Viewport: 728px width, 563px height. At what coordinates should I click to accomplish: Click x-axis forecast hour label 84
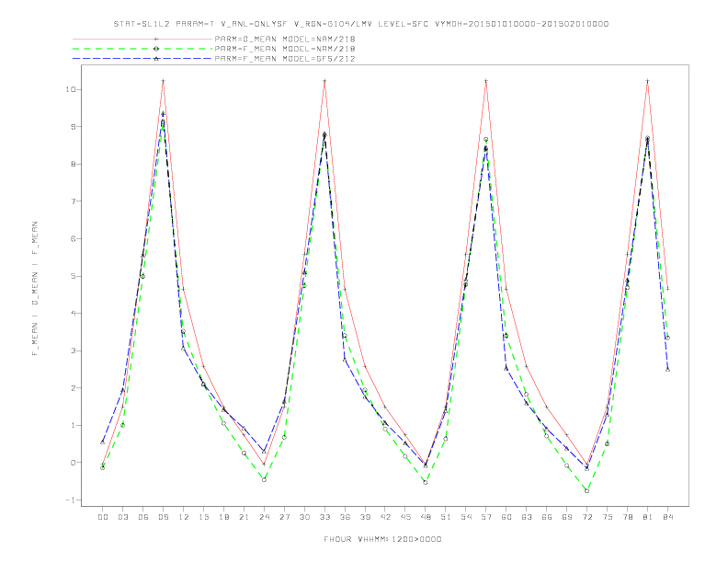coord(667,517)
